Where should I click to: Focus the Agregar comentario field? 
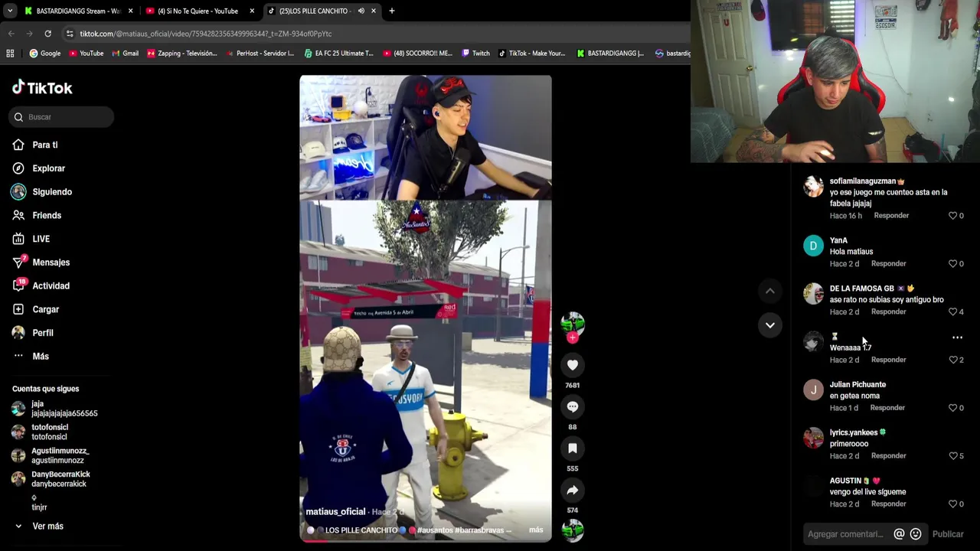pyautogui.click(x=846, y=534)
